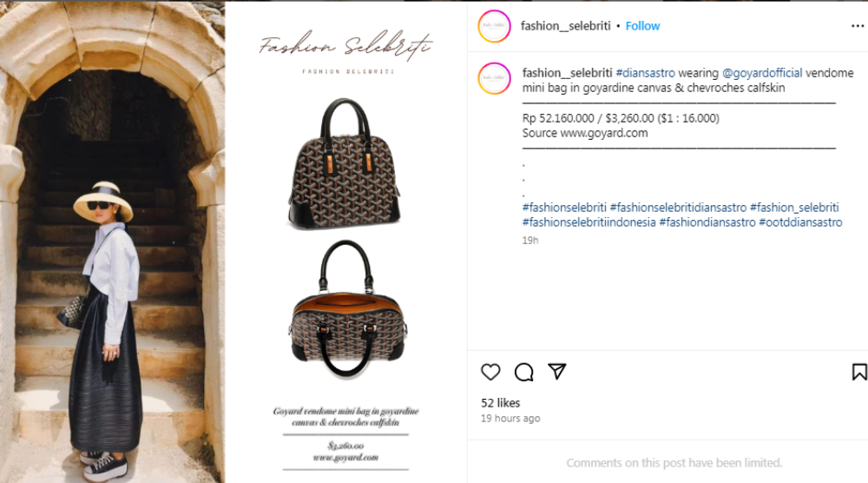
Task: Share the post via paper plane icon
Action: click(x=557, y=371)
